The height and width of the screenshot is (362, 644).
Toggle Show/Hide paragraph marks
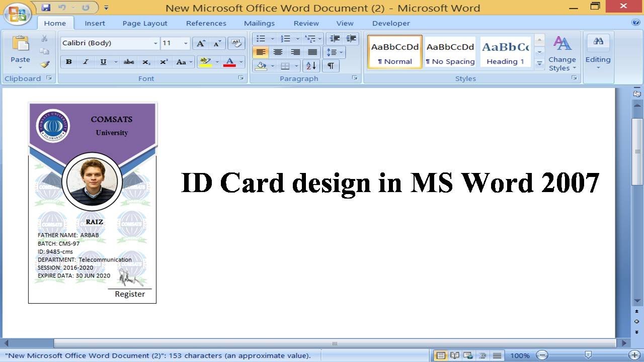pos(331,66)
